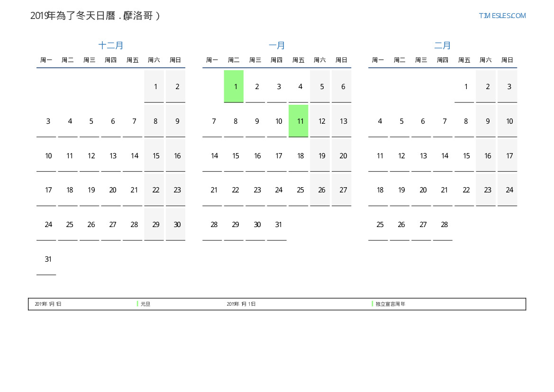Open the TIMESLES.COM link

click(502, 16)
